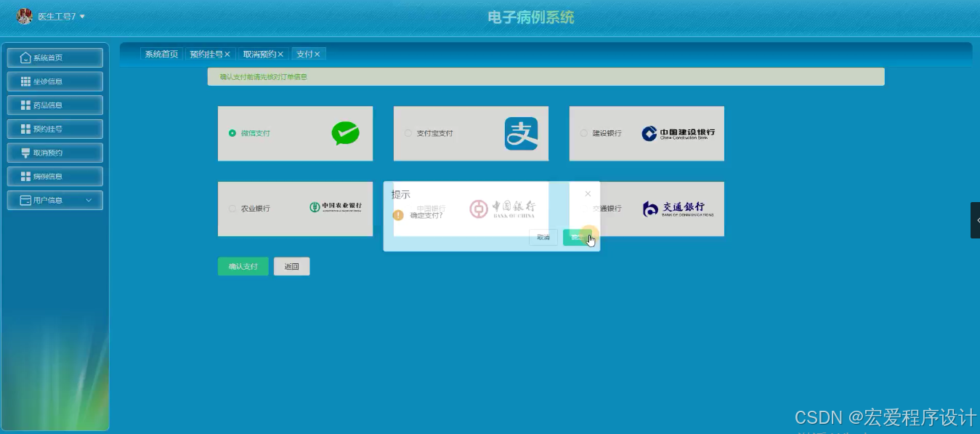Open 系统首页 in the sidebar
Viewport: 980px width, 434px height.
point(55,58)
